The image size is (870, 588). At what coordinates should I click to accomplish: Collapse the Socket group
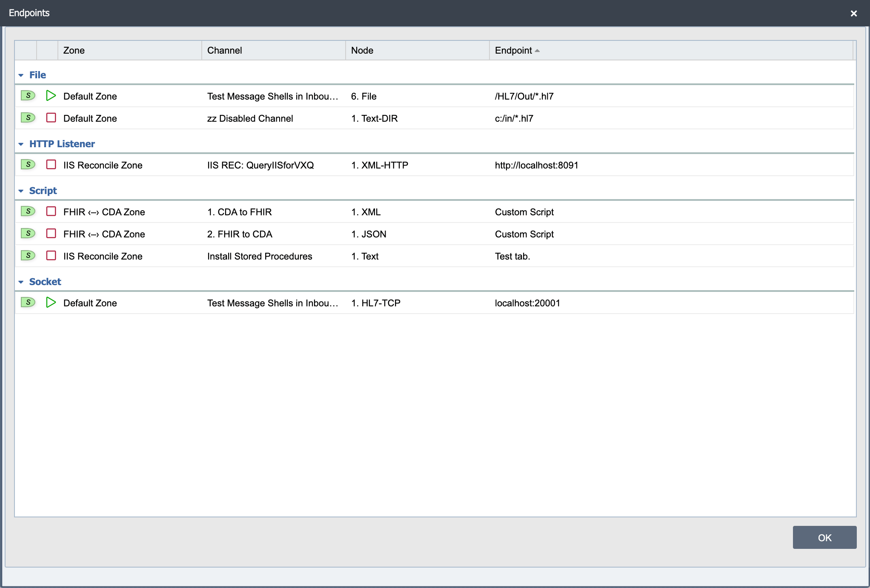click(21, 282)
